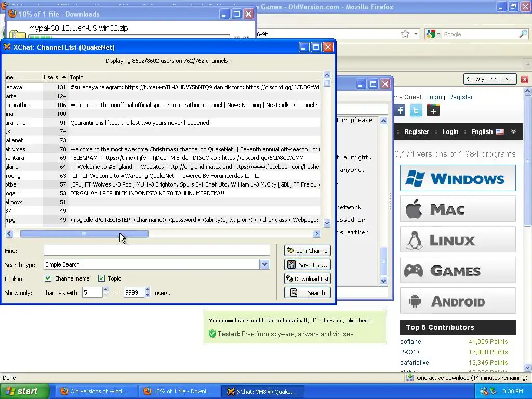Click the horizontal scrollbar thumb in channel list
532x399 pixels.
coord(84,233)
